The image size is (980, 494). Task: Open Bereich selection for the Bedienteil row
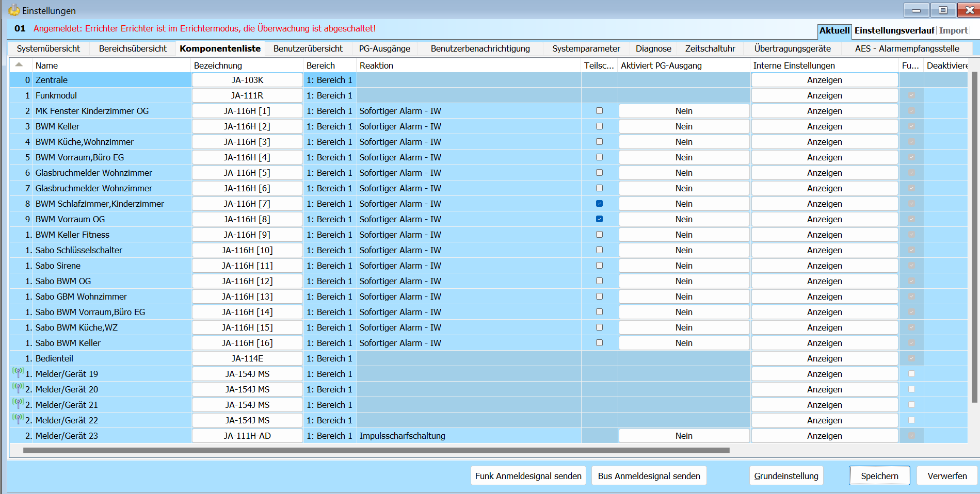click(x=329, y=358)
